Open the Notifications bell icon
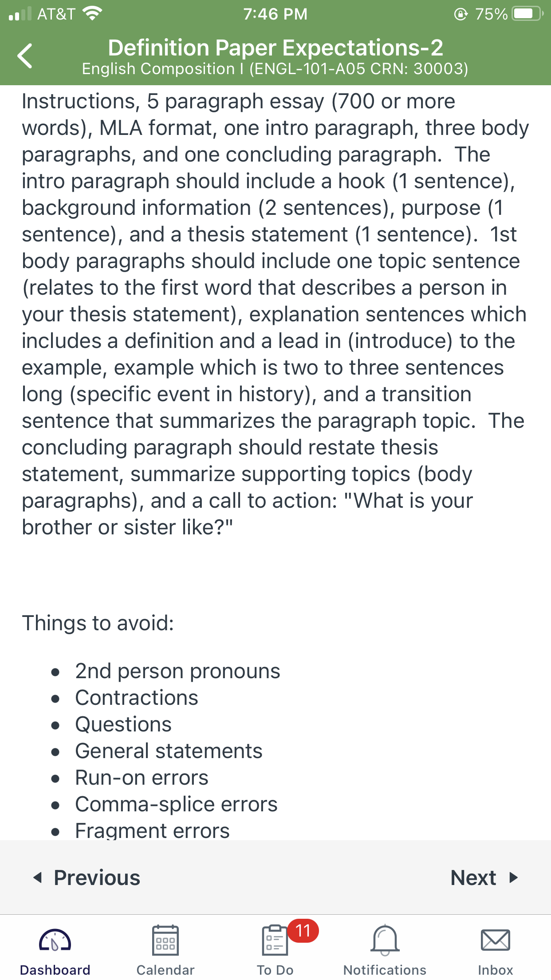 tap(385, 940)
